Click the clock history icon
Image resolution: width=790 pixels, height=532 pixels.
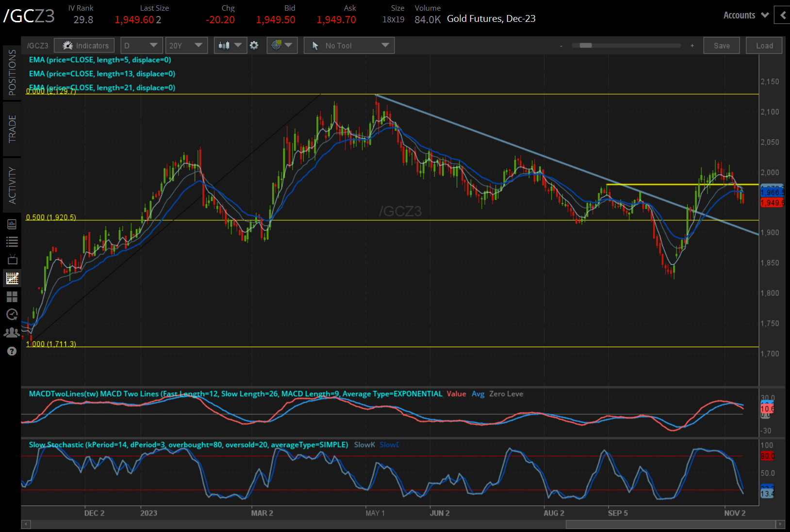12,314
